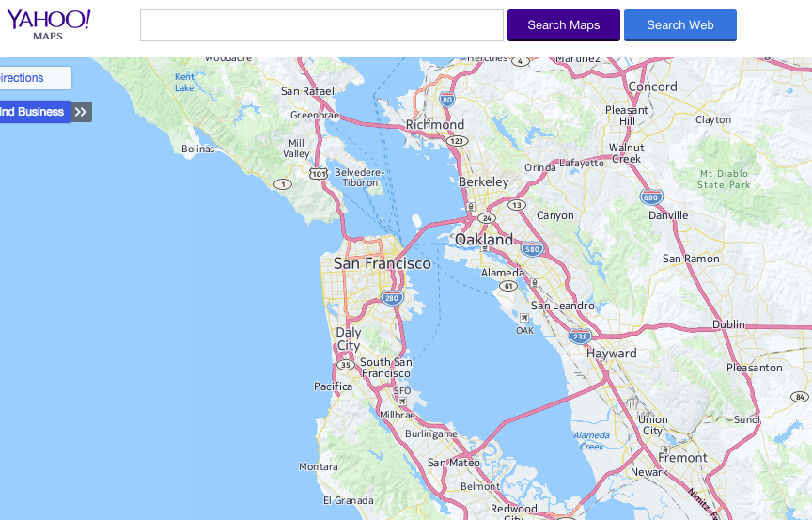This screenshot has width=812, height=520.
Task: Open the Directions tab
Action: click(x=36, y=78)
